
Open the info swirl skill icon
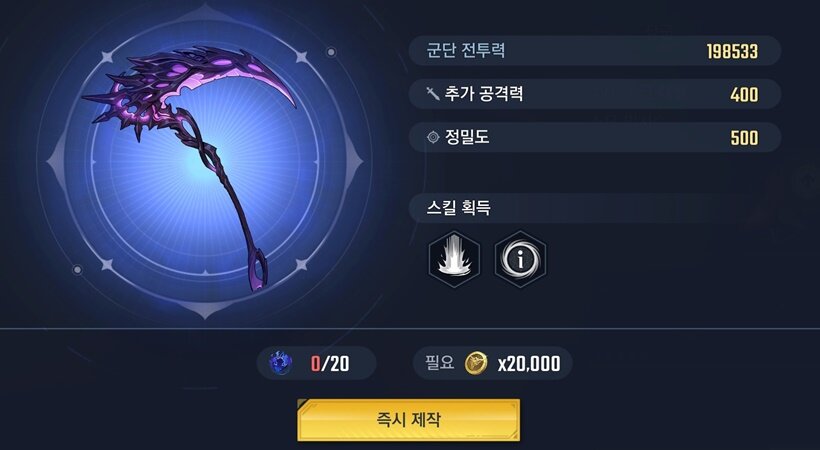pyautogui.click(x=520, y=259)
